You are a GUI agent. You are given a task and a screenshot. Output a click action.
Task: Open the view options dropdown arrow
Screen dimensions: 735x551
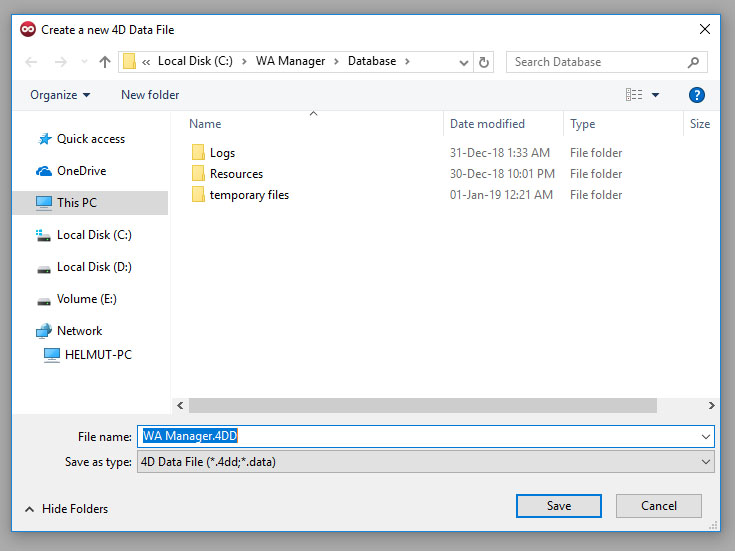pyautogui.click(x=655, y=95)
